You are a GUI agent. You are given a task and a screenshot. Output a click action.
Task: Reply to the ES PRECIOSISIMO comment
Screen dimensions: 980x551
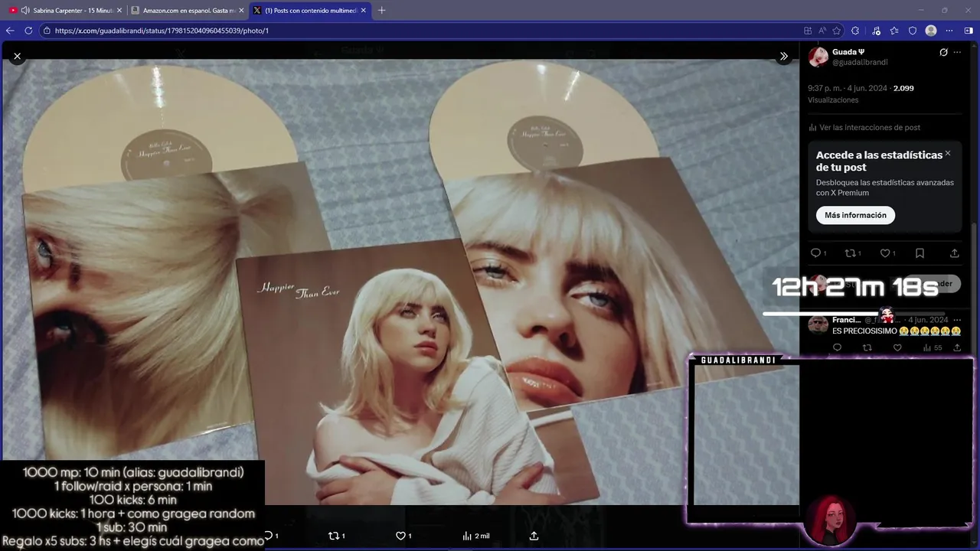pyautogui.click(x=837, y=347)
